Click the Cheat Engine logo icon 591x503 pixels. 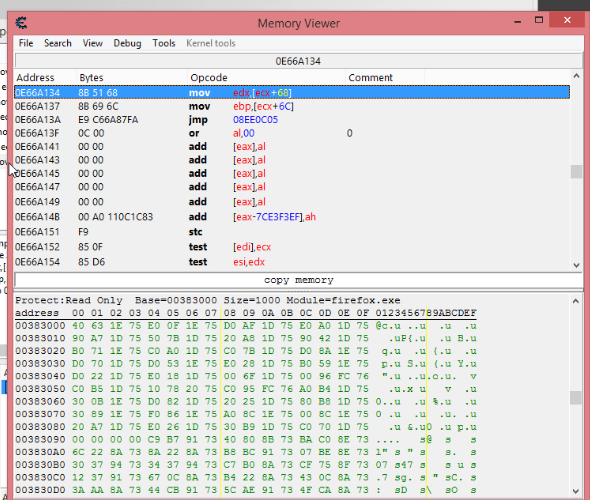pyautogui.click(x=21, y=23)
